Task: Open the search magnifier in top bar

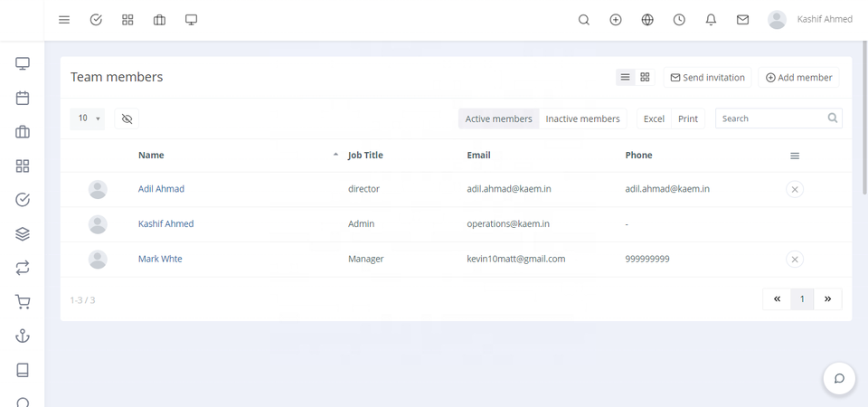Action: tap(584, 20)
